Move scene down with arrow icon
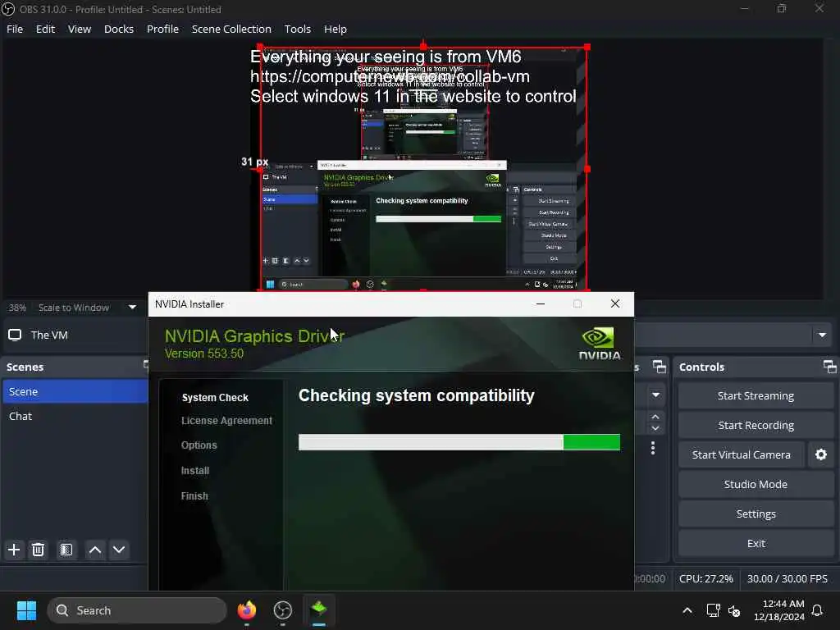 (x=119, y=550)
